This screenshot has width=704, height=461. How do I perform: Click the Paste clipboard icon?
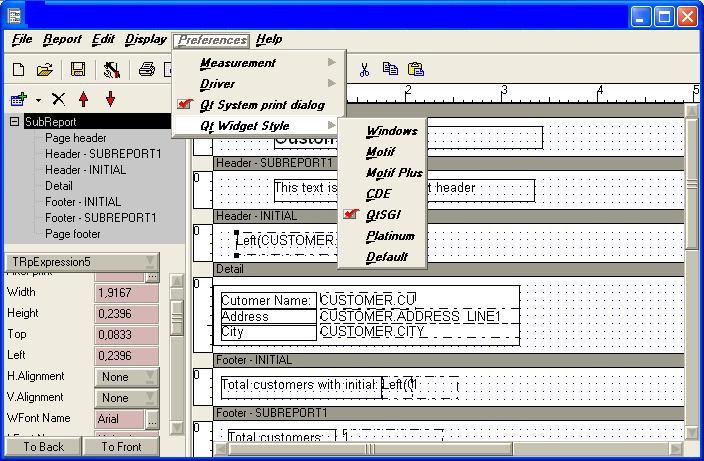416,70
